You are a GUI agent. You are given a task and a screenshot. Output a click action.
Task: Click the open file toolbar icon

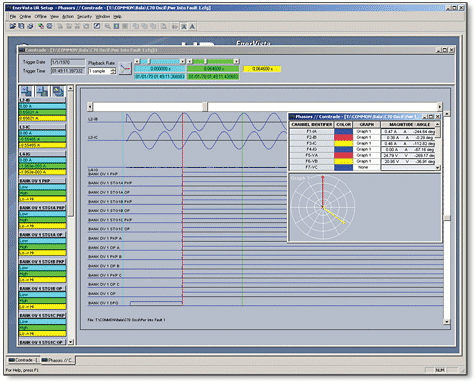(x=13, y=26)
